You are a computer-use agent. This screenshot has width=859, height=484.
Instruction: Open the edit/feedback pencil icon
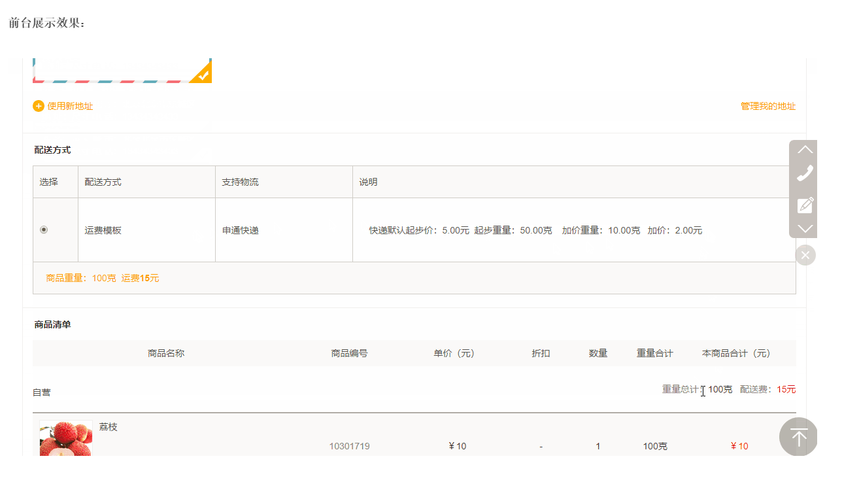[804, 205]
